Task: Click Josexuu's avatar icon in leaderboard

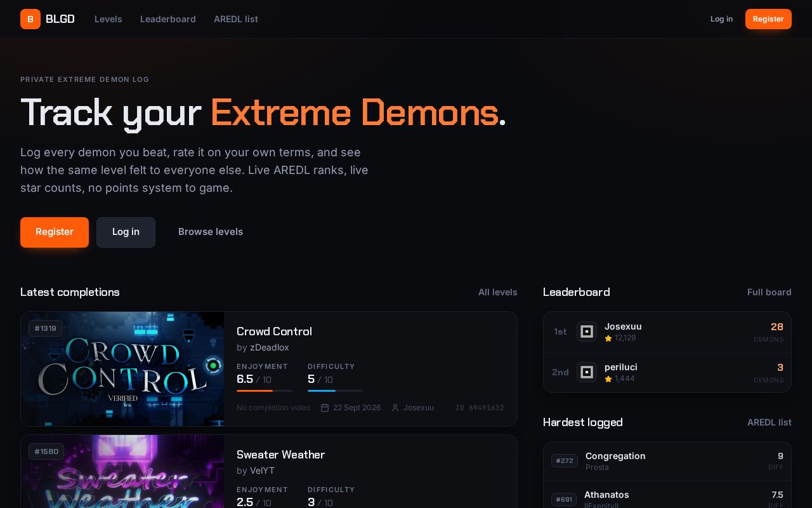Action: click(x=587, y=331)
